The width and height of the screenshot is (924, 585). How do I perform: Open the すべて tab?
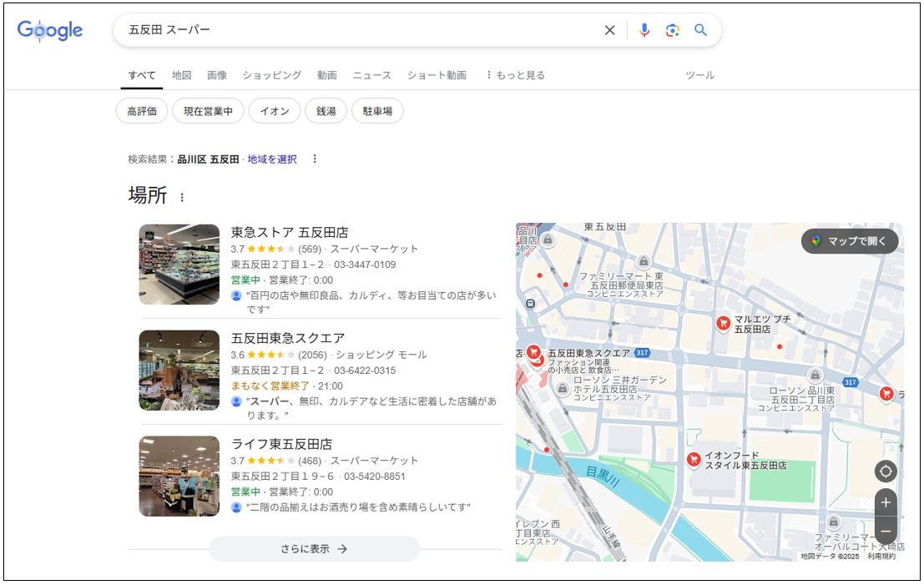click(142, 75)
